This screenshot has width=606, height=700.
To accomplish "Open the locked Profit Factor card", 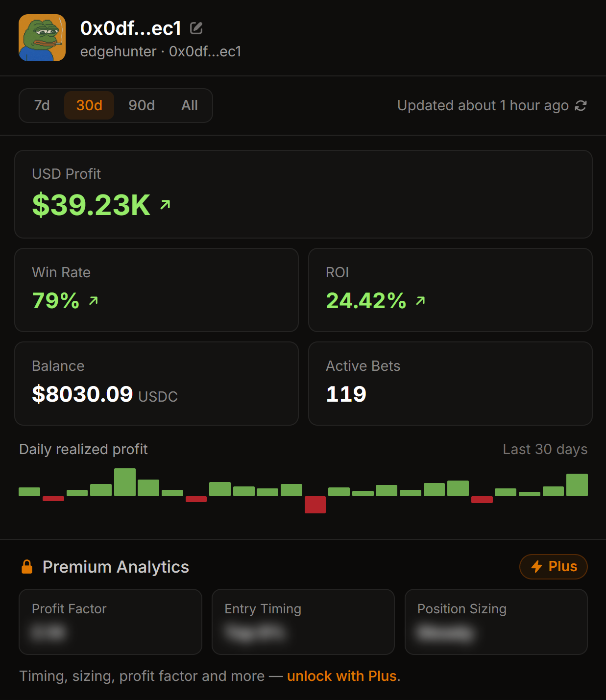I will pyautogui.click(x=110, y=622).
